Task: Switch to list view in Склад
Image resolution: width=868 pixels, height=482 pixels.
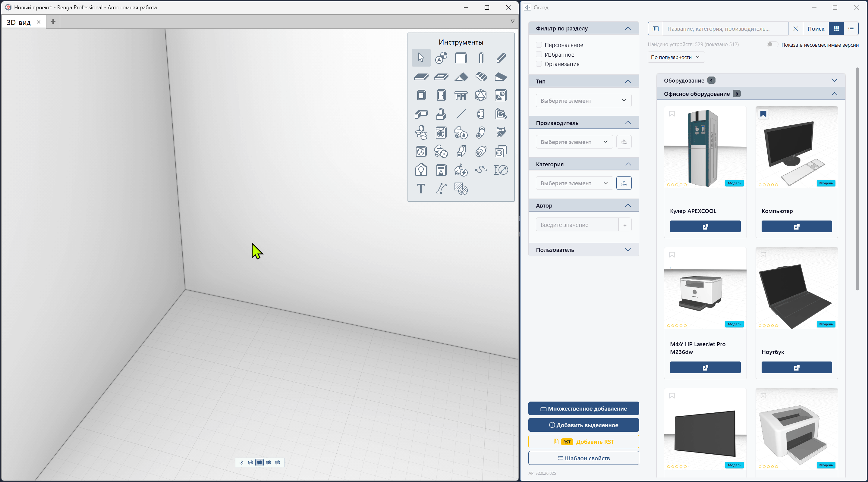Action: coord(851,29)
